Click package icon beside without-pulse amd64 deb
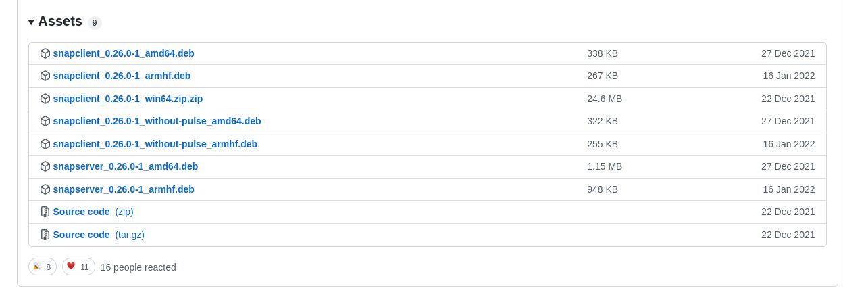This screenshot has width=868, height=299. tap(45, 121)
